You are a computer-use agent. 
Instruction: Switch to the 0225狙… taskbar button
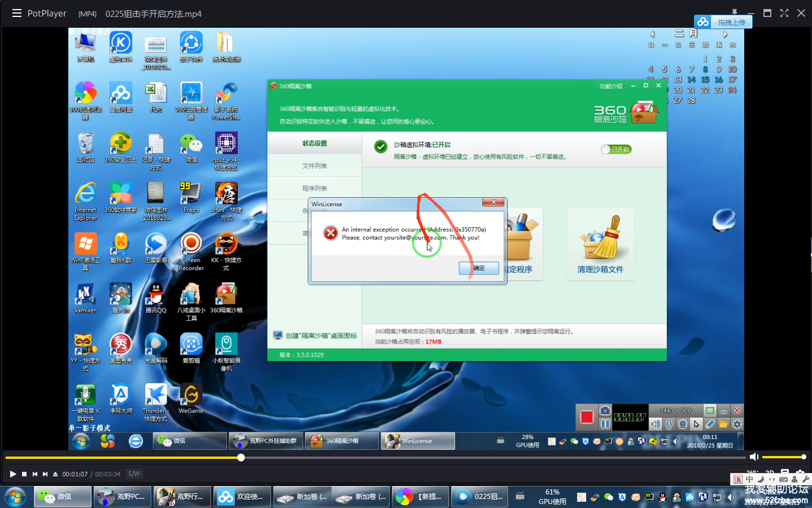point(479,497)
